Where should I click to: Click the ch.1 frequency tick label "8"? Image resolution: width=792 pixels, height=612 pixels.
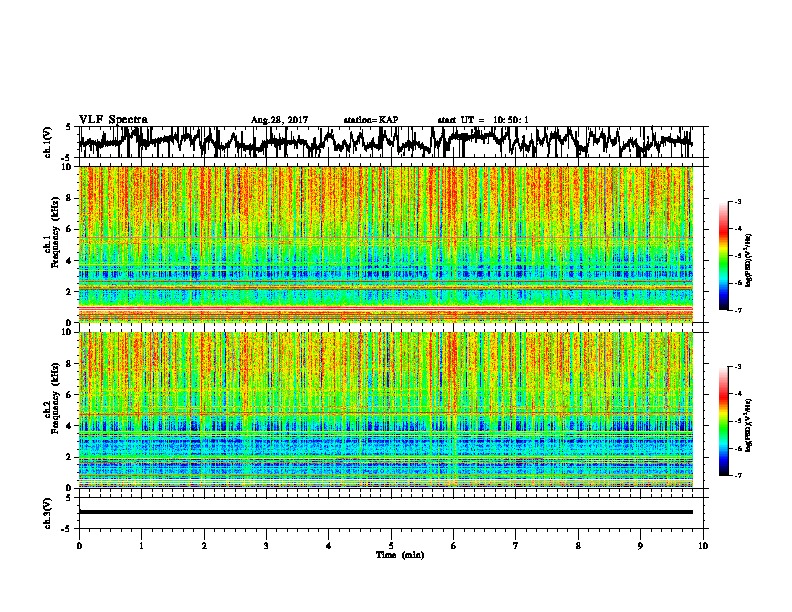pos(69,198)
